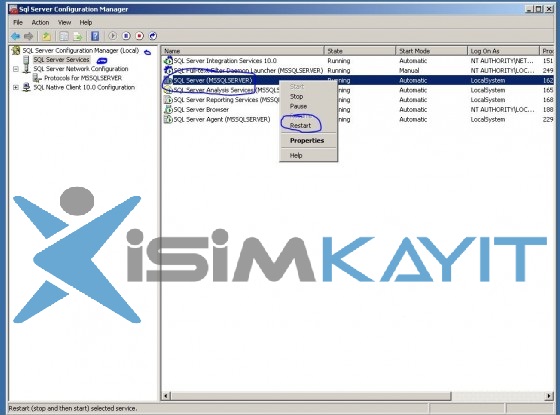Viewport: 560px width, 415px height.
Task: Collapse the SQL Server Network Configuration node
Action: point(16,69)
